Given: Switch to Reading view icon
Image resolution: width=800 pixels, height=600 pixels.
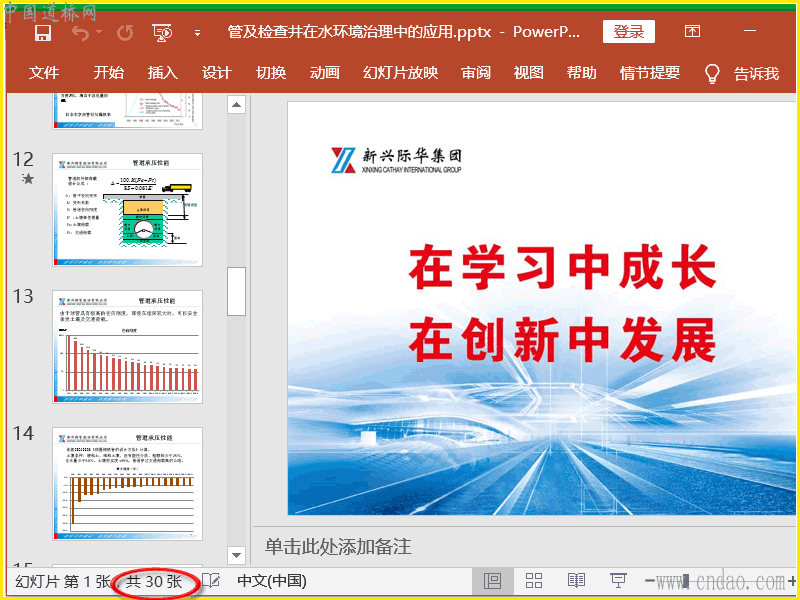Looking at the screenshot, I should pyautogui.click(x=577, y=581).
